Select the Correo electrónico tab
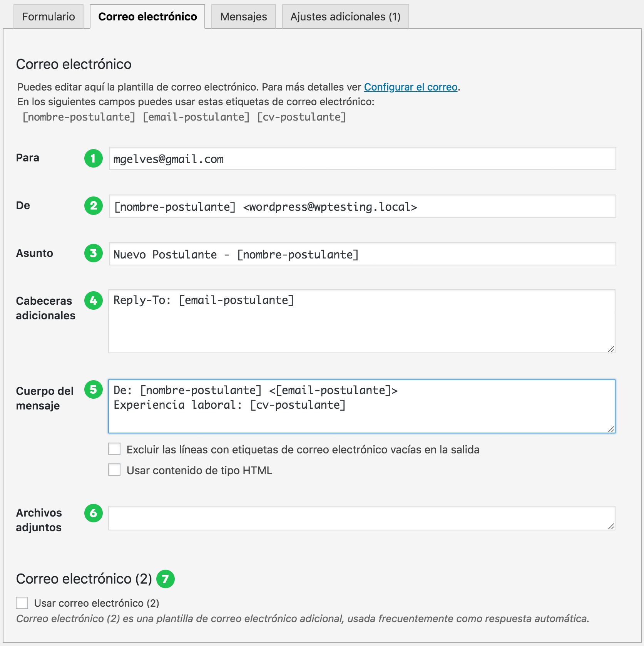This screenshot has height=646, width=644. [147, 17]
